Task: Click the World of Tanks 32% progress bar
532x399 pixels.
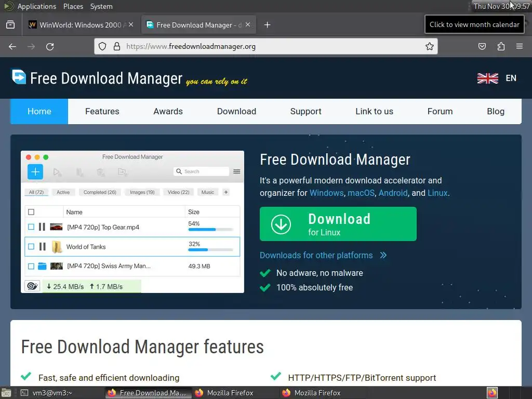Action: tap(211, 250)
